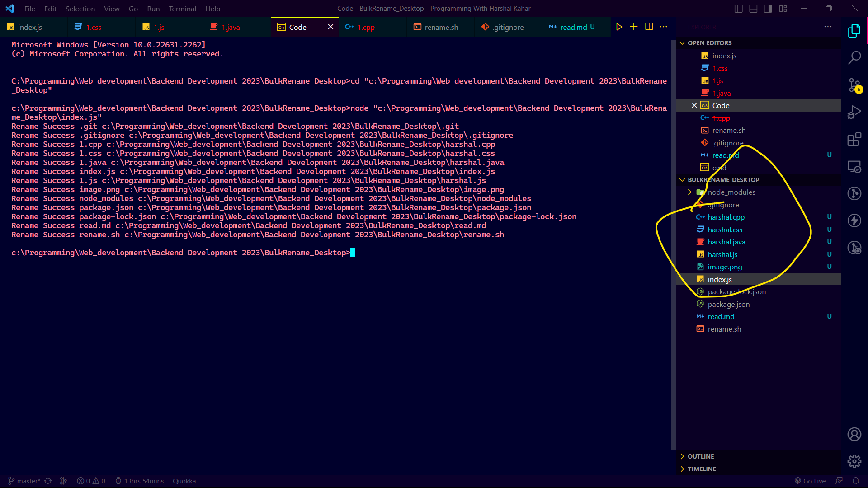Split the editor to the right
The width and height of the screenshot is (868, 488).
pos(649,27)
